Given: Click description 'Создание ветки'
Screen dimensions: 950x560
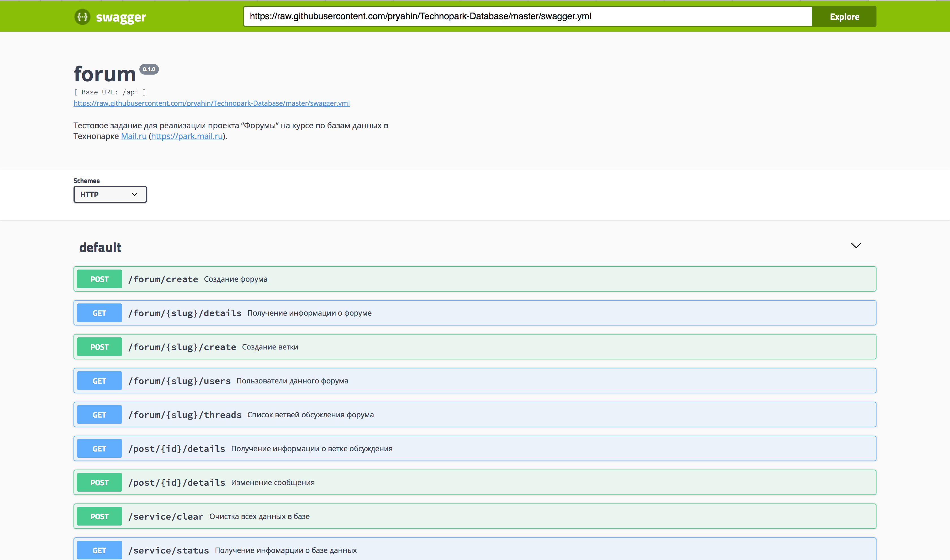Looking at the screenshot, I should 270,347.
